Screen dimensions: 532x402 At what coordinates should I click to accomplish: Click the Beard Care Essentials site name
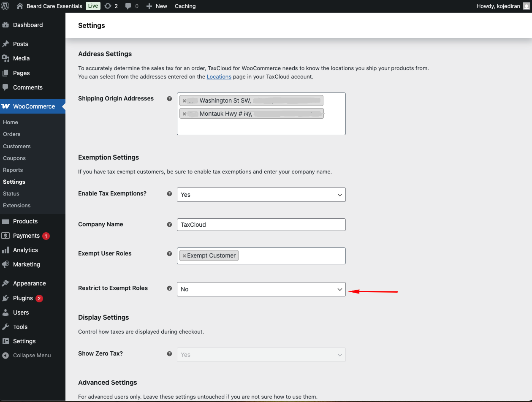[54, 6]
